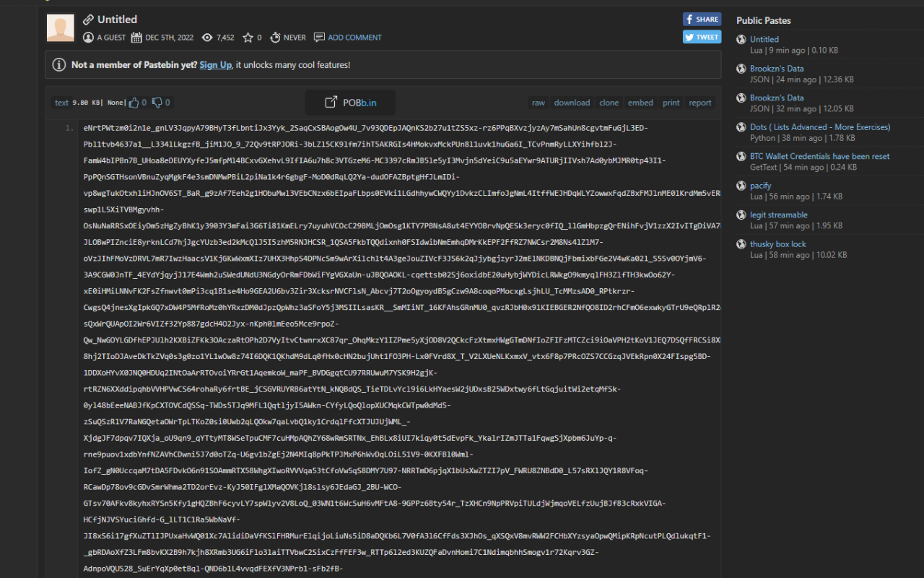Click the globe icon next to pacify
The height and width of the screenshot is (578, 924).
(741, 186)
